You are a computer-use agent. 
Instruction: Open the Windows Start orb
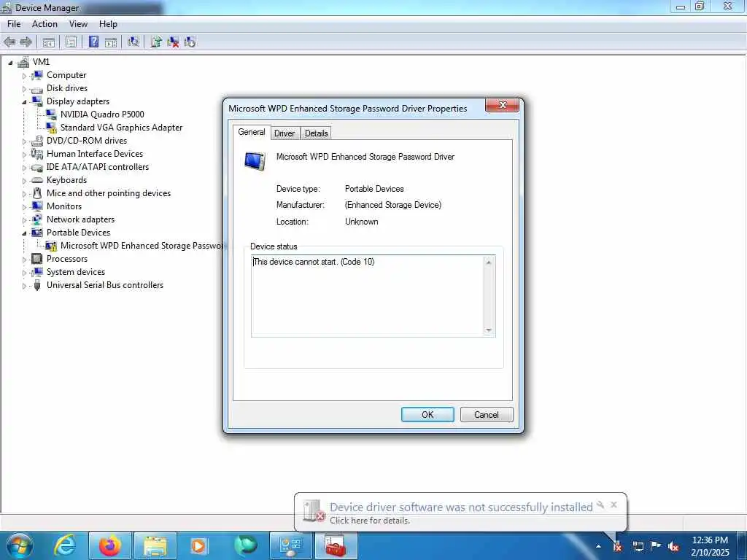tap(19, 545)
